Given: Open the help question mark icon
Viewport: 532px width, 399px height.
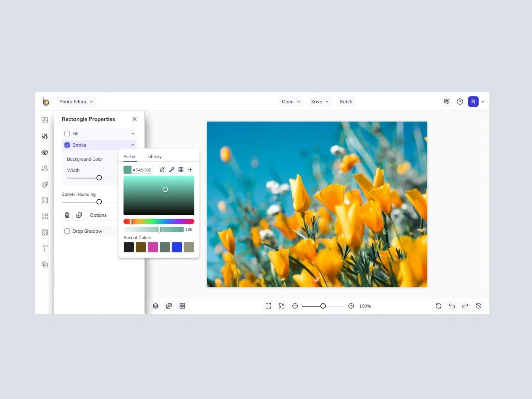Looking at the screenshot, I should coord(460,102).
